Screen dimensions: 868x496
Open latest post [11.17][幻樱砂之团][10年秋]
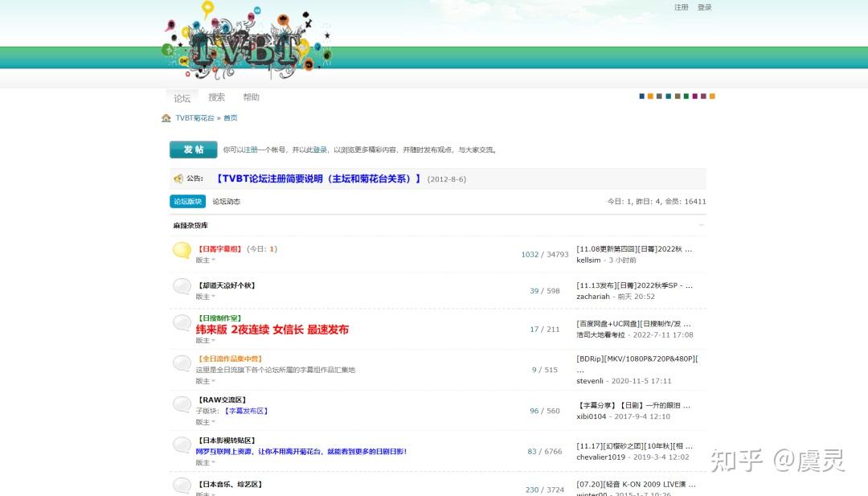[634, 446]
